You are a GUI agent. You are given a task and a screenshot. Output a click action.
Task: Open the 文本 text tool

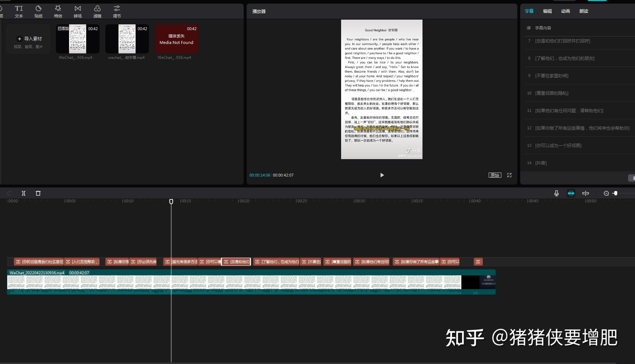point(19,11)
